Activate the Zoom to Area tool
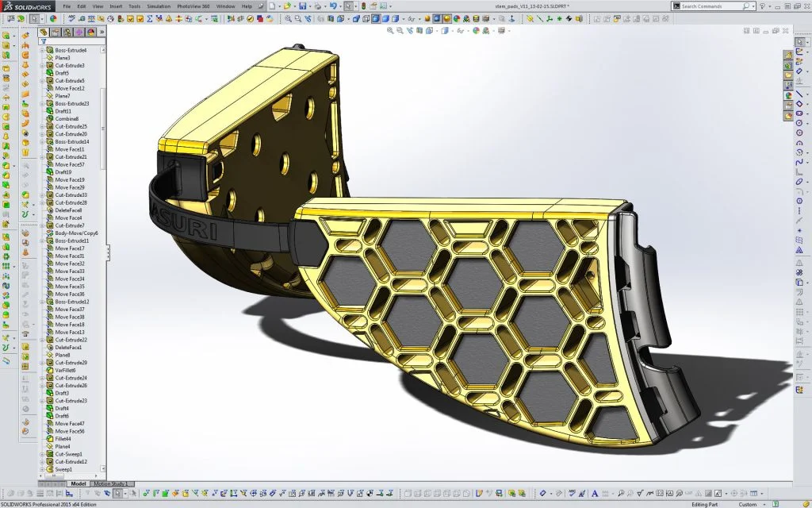 click(399, 30)
